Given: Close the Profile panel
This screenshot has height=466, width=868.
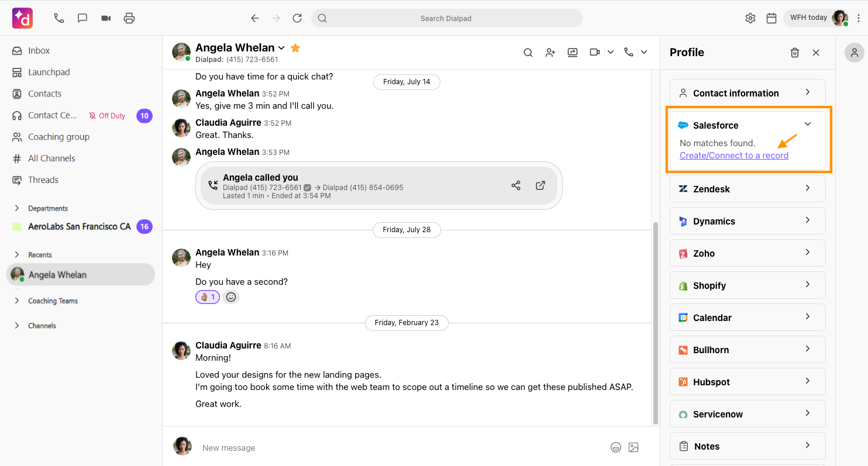Looking at the screenshot, I should coord(816,53).
